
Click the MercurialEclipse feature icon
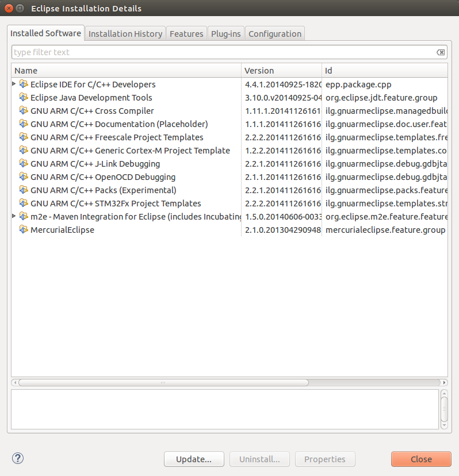click(x=24, y=230)
